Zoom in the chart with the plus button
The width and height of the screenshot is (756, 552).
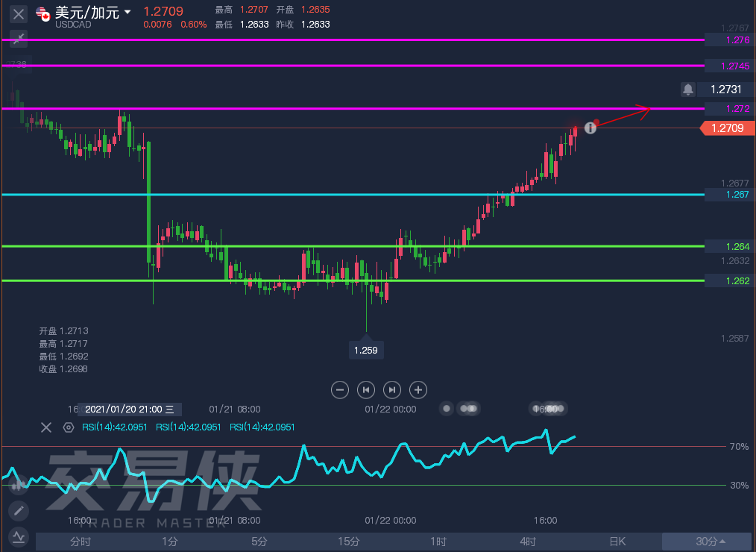(x=418, y=390)
